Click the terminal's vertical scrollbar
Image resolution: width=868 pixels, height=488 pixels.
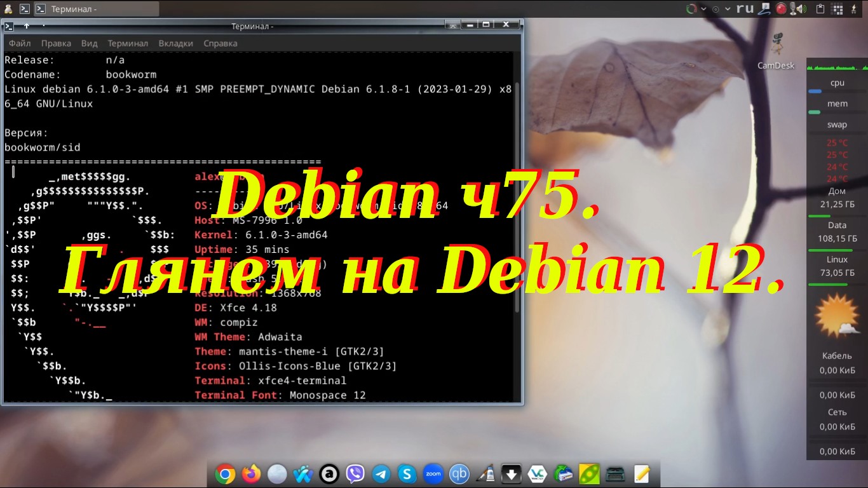click(517, 197)
